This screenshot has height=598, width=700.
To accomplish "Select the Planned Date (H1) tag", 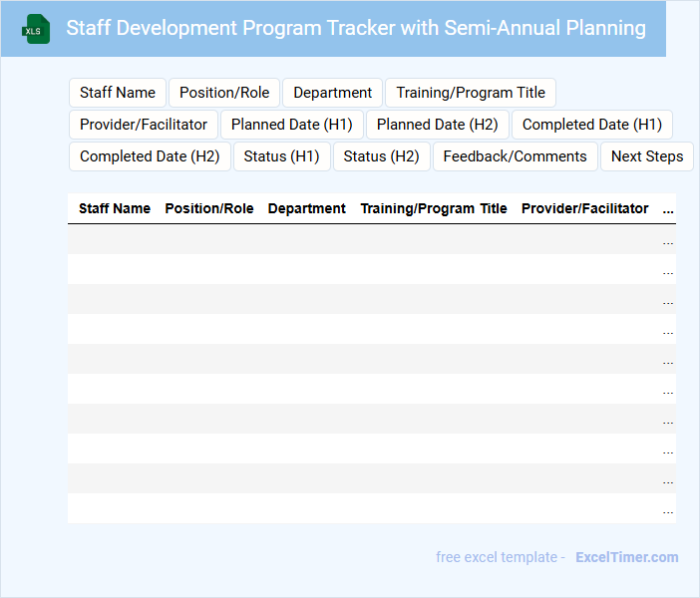I will [x=292, y=125].
